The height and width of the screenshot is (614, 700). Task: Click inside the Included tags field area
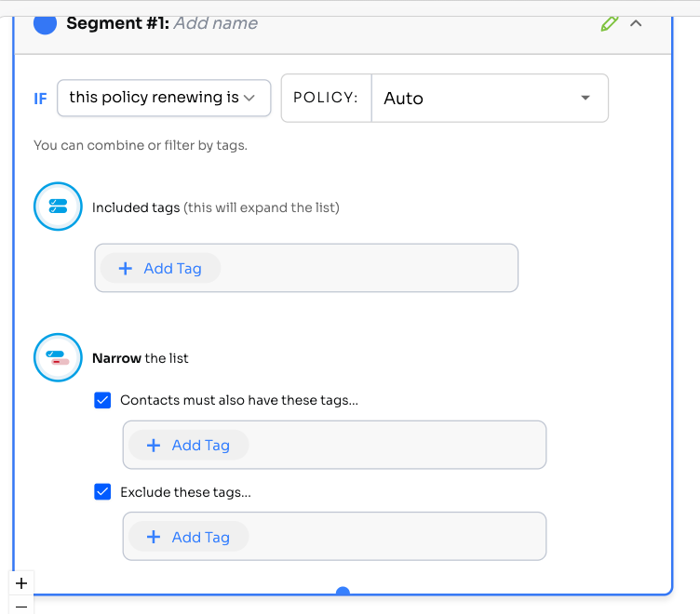point(372,268)
